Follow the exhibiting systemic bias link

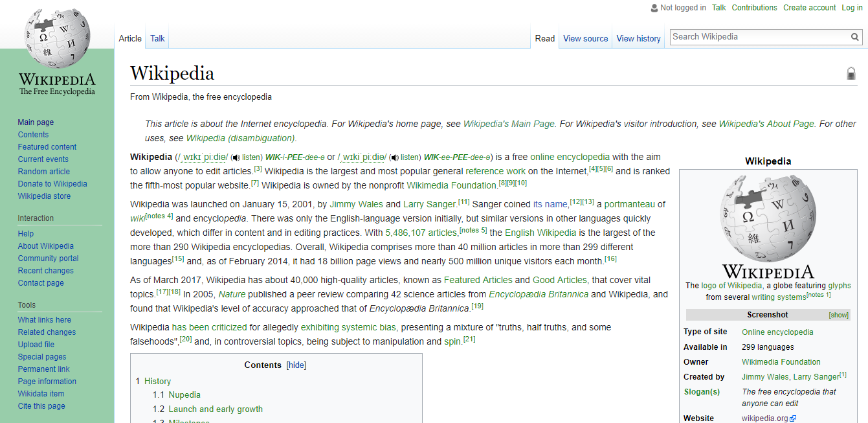click(349, 327)
